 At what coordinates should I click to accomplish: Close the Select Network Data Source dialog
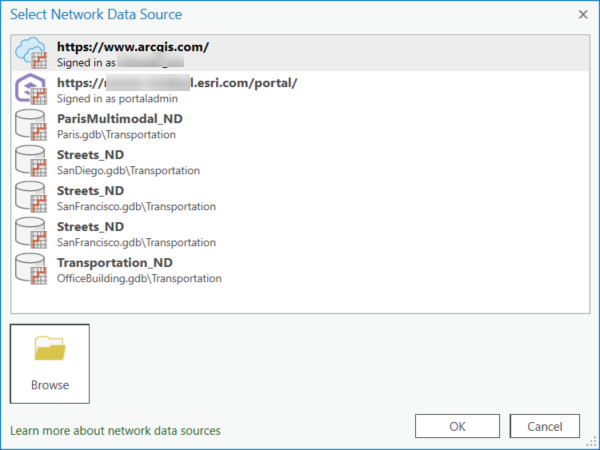(x=583, y=14)
